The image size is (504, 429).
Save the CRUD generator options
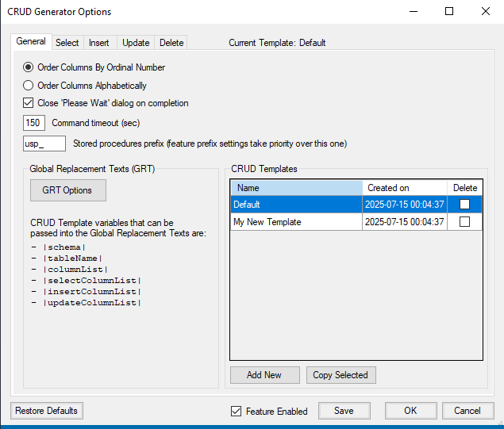coord(344,411)
